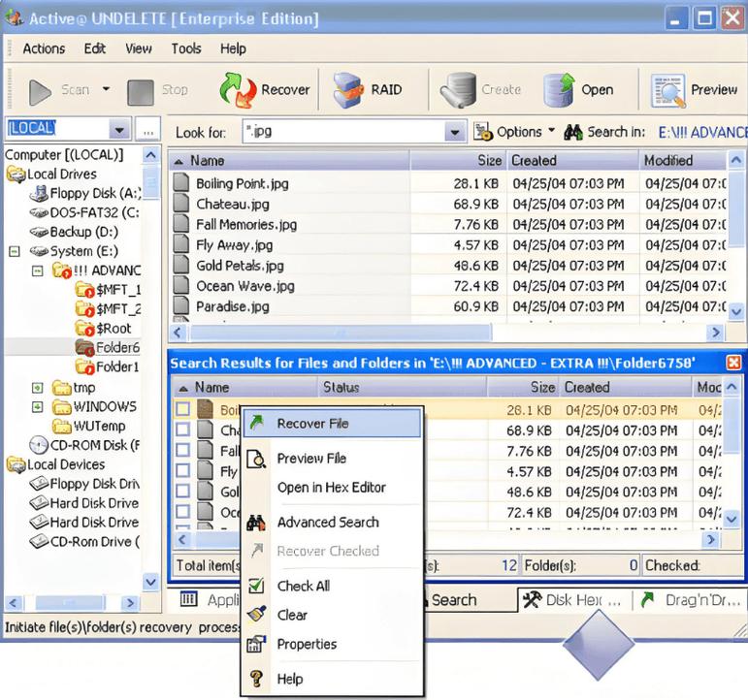Click the Search in binoculars icon
This screenshot has width=748, height=700.
tap(573, 132)
